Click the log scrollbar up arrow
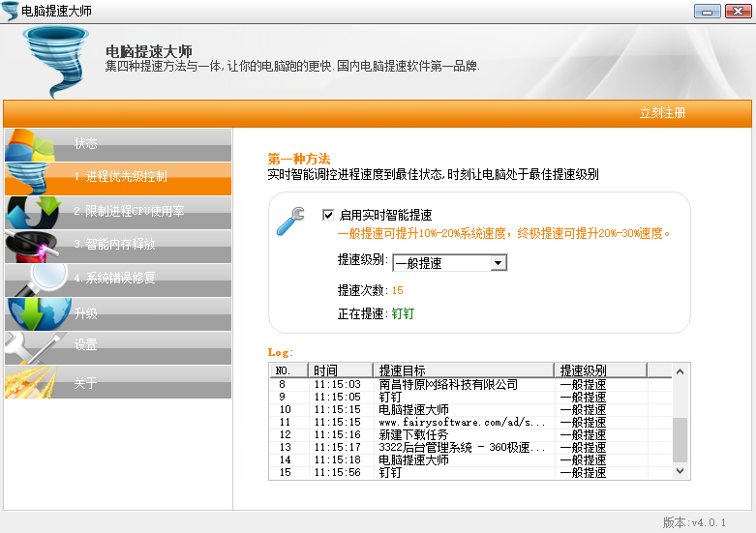 681,370
